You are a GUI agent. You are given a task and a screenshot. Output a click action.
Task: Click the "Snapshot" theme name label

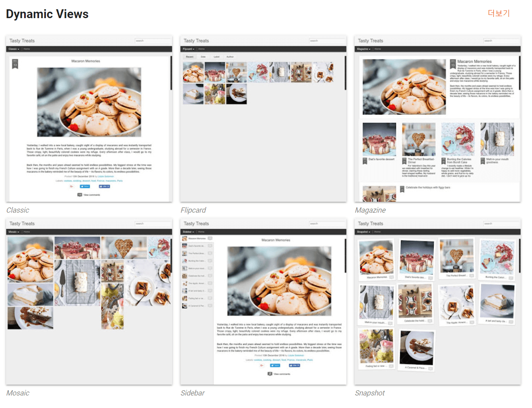point(370,393)
